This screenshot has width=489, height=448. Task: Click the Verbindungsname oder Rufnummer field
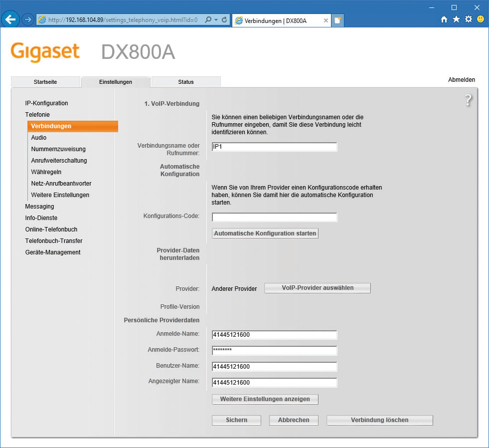pos(275,147)
